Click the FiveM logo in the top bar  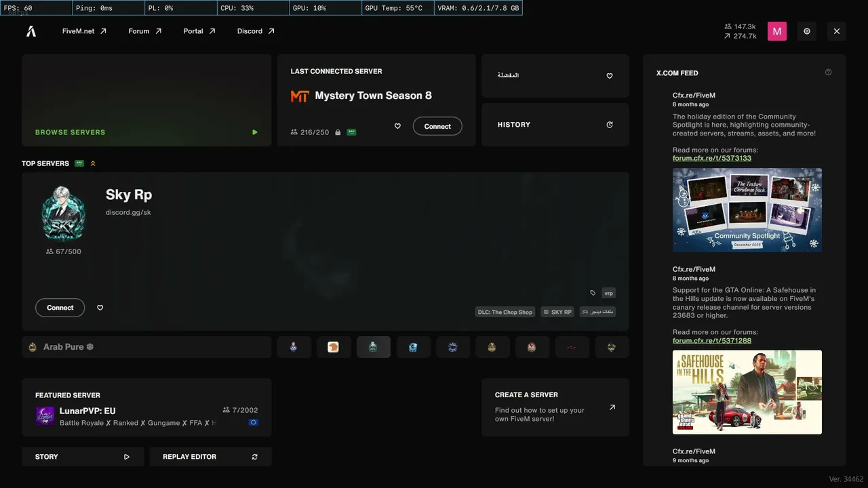point(31,31)
